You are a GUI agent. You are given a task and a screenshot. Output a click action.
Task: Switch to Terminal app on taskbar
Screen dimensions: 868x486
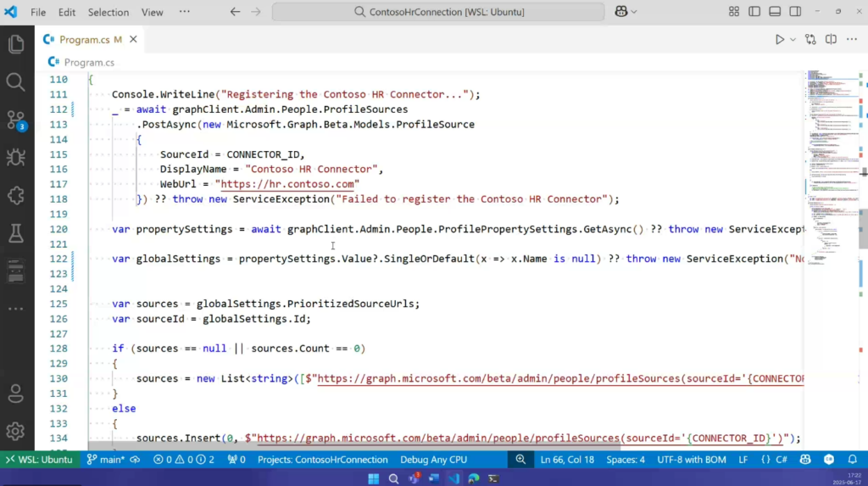click(x=493, y=478)
